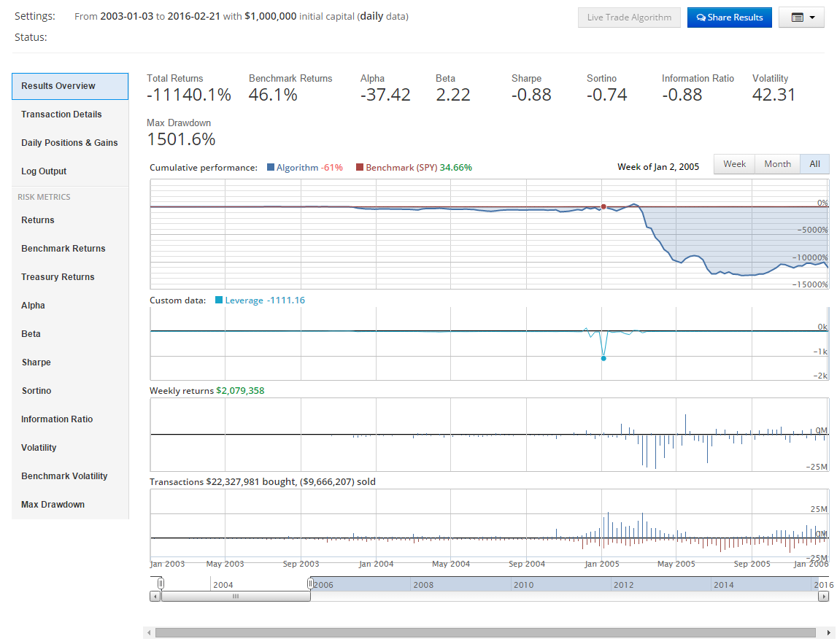Open the Log Output section
The width and height of the screenshot is (837, 644).
click(x=44, y=171)
